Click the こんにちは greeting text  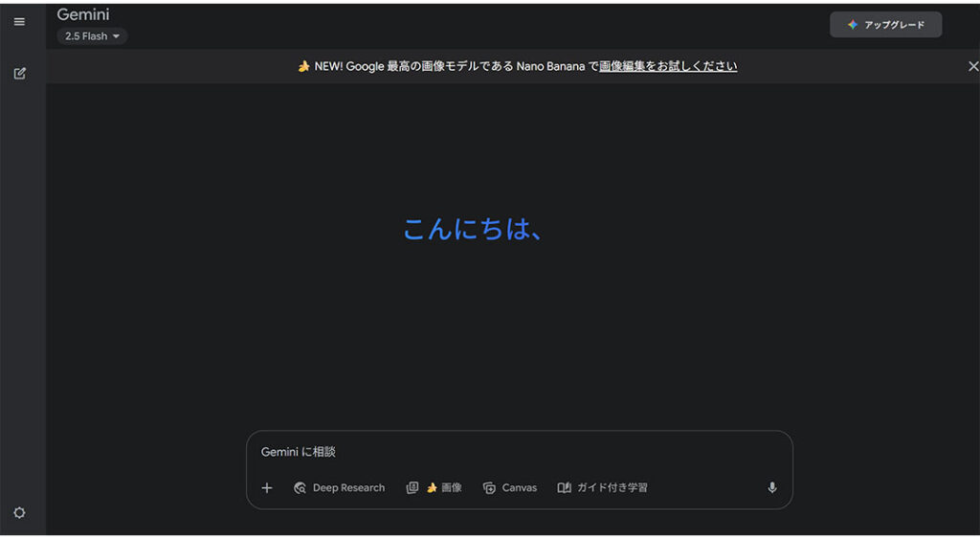click(x=473, y=229)
